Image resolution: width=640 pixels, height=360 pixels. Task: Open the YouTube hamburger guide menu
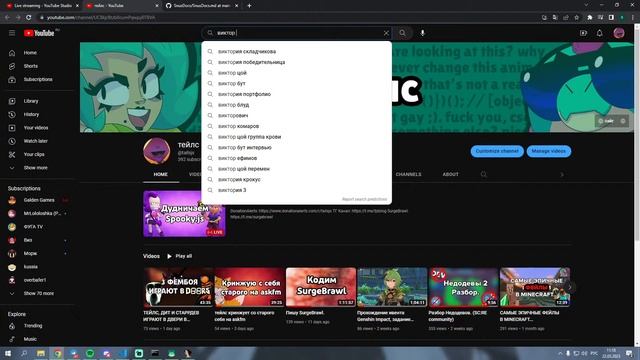12,33
